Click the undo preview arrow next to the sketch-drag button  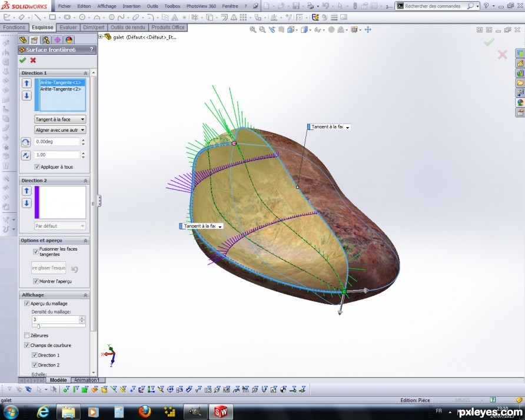[x=75, y=269]
